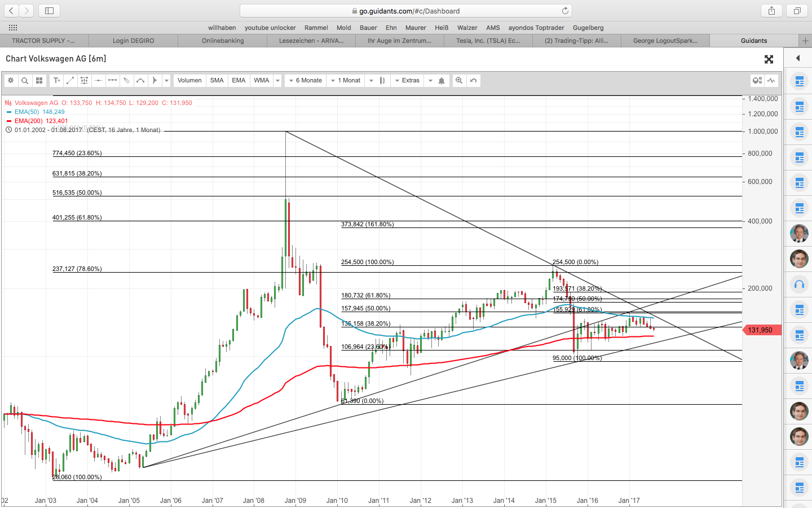
Task: Open the Extras dropdown
Action: (x=407, y=81)
